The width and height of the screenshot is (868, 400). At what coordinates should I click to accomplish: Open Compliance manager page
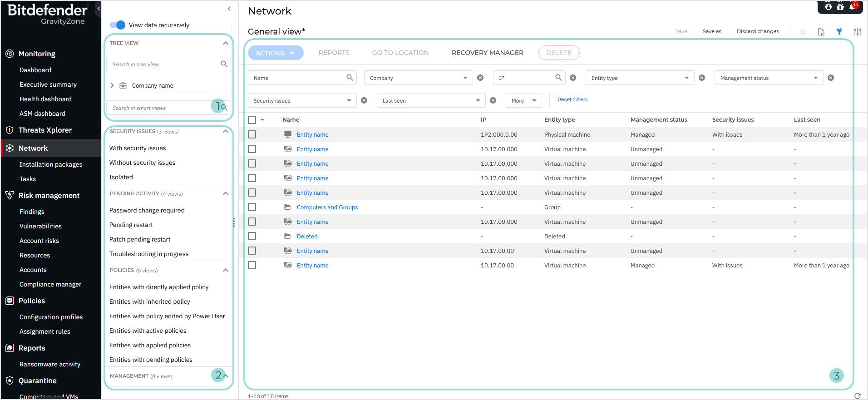click(50, 284)
